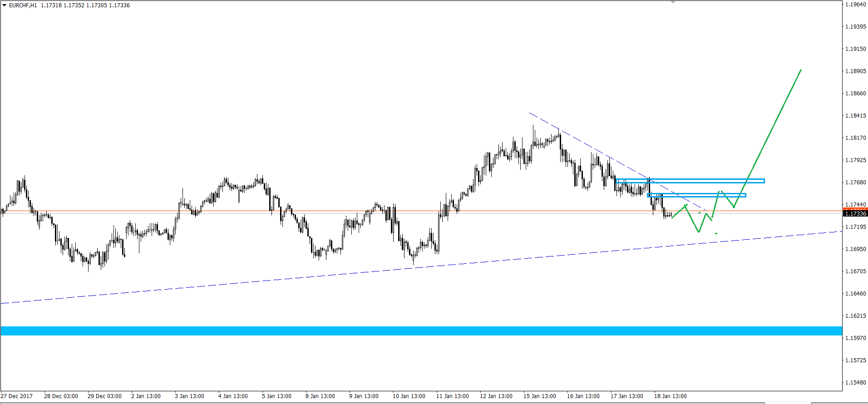Click price level 1.15480 on the axis
The width and height of the screenshot is (868, 404).
click(855, 383)
